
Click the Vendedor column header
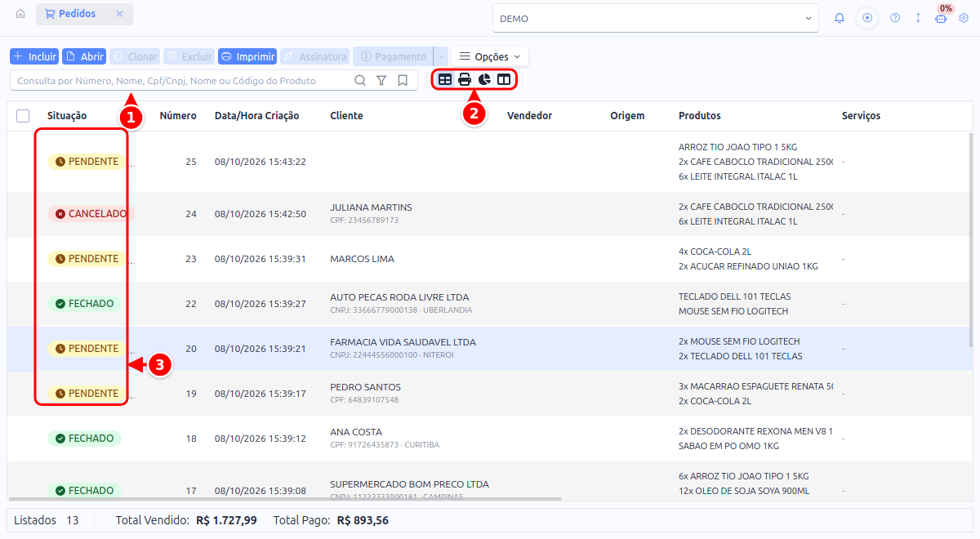[x=529, y=116]
